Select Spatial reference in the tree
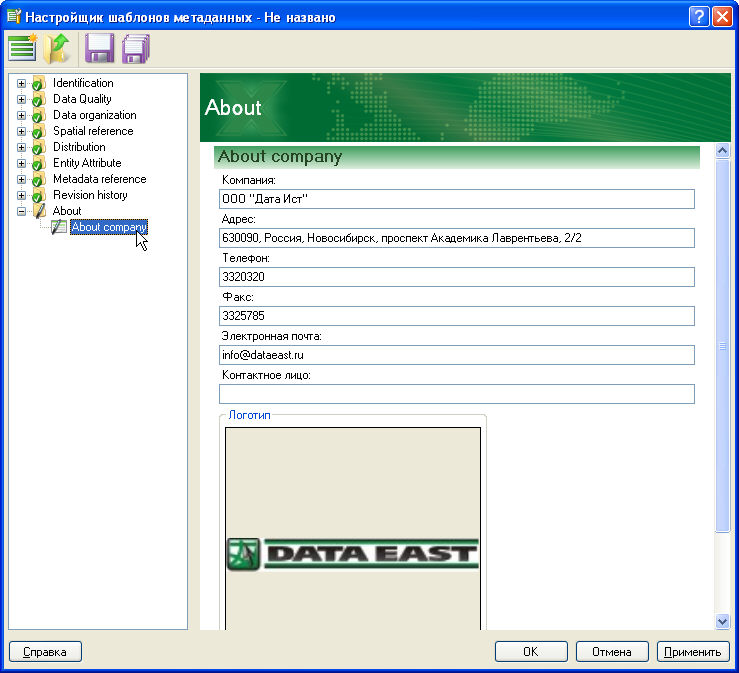The height and width of the screenshot is (673, 739). [93, 131]
